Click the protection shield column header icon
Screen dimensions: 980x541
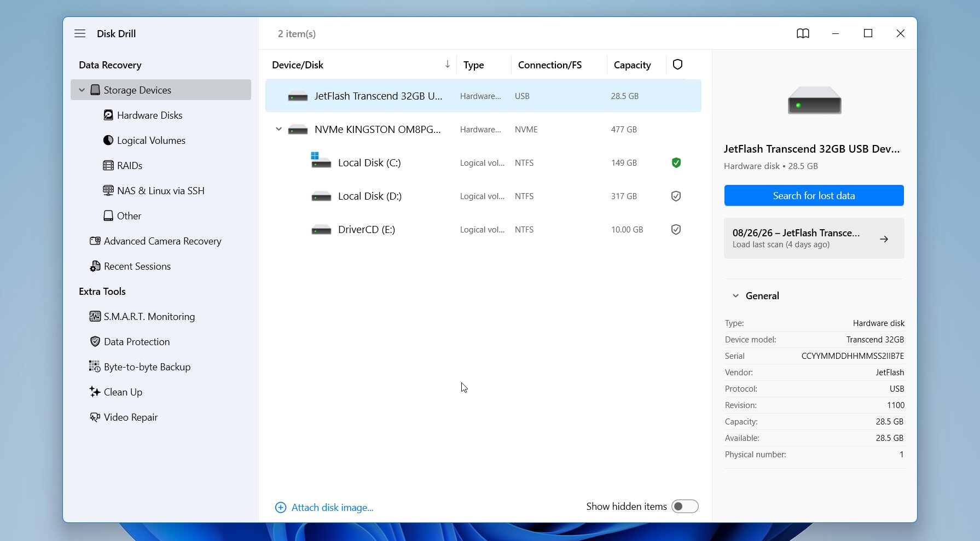pyautogui.click(x=677, y=65)
